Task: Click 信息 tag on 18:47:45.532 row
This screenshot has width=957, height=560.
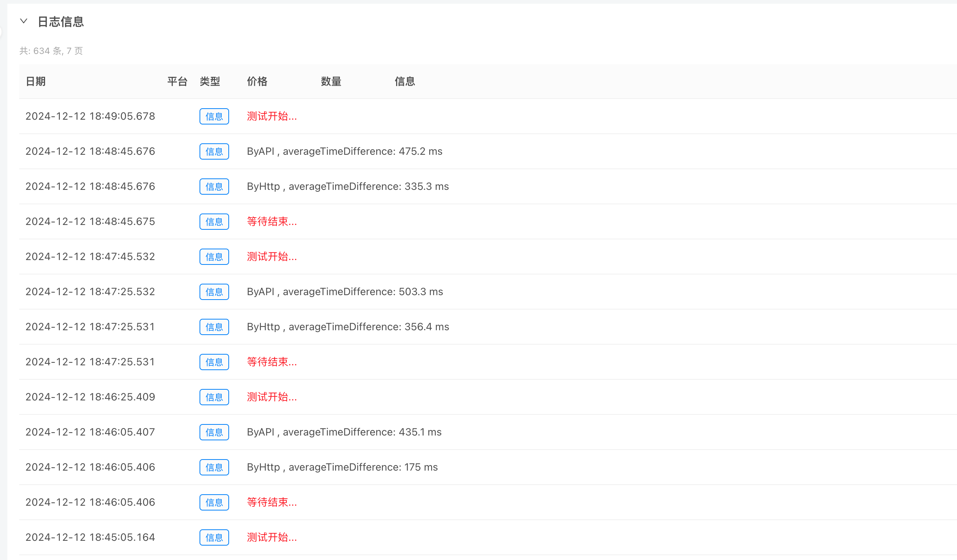Action: pos(214,257)
